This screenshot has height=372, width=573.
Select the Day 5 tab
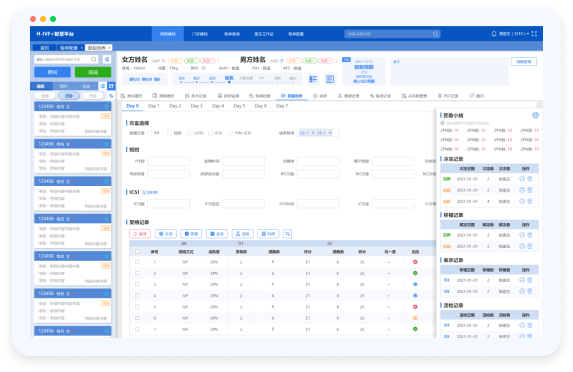pyautogui.click(x=239, y=106)
